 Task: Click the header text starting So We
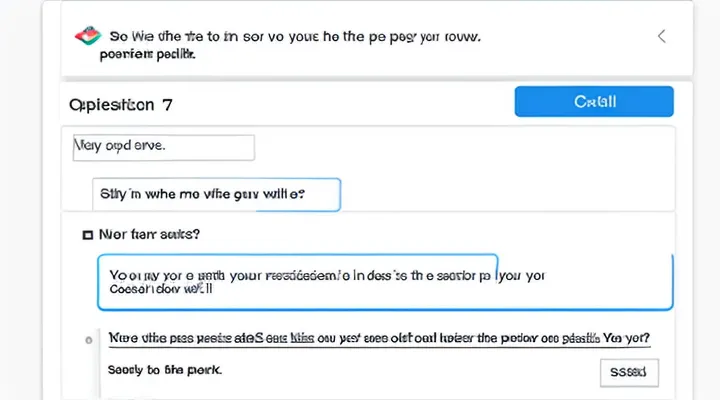(x=291, y=36)
